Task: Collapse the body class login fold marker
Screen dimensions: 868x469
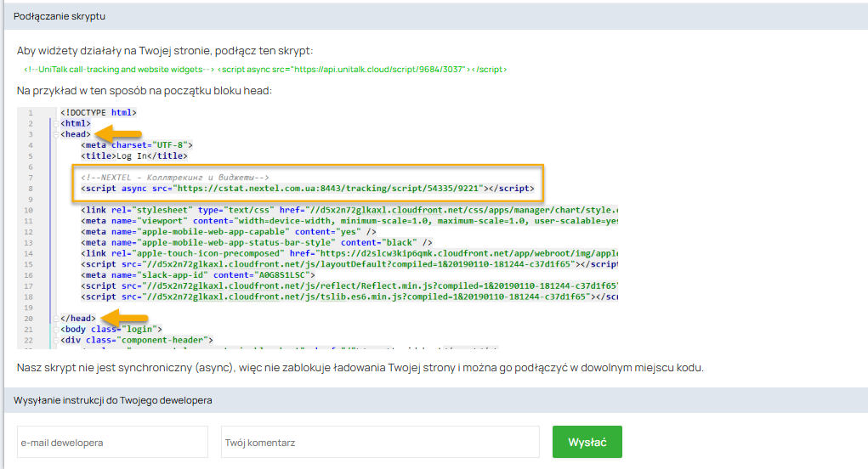Action: (x=56, y=329)
